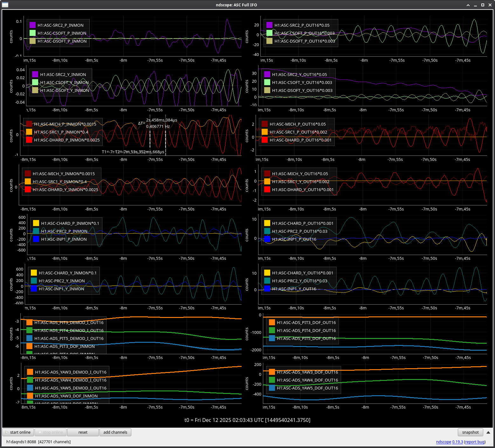Click the reset button
495x448 pixels.
click(x=83, y=432)
